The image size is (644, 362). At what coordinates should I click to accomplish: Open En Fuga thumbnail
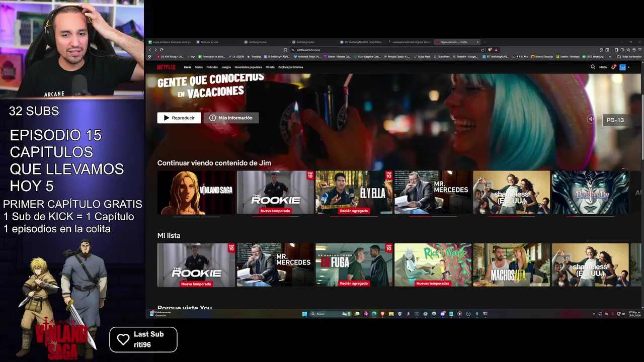pyautogui.click(x=354, y=265)
